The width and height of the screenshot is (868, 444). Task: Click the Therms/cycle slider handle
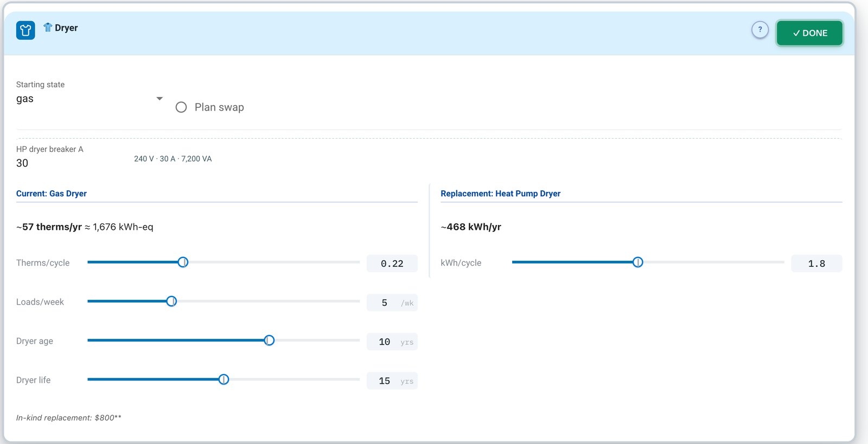183,262
